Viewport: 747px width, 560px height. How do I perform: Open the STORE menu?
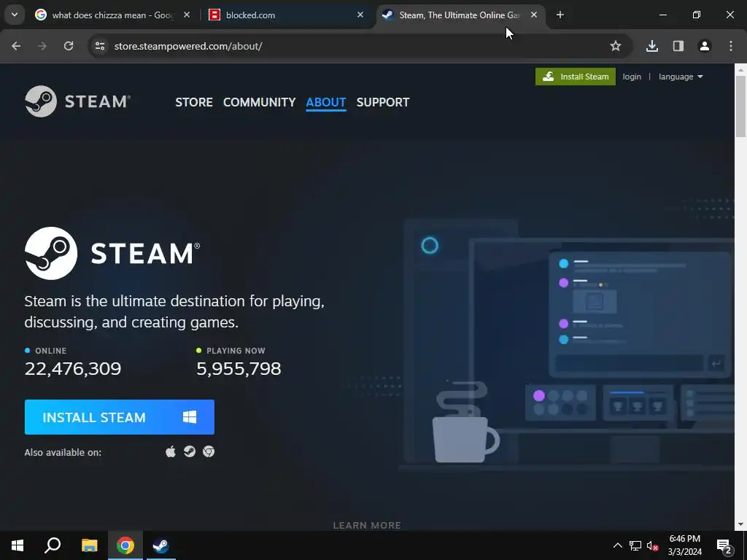(194, 102)
